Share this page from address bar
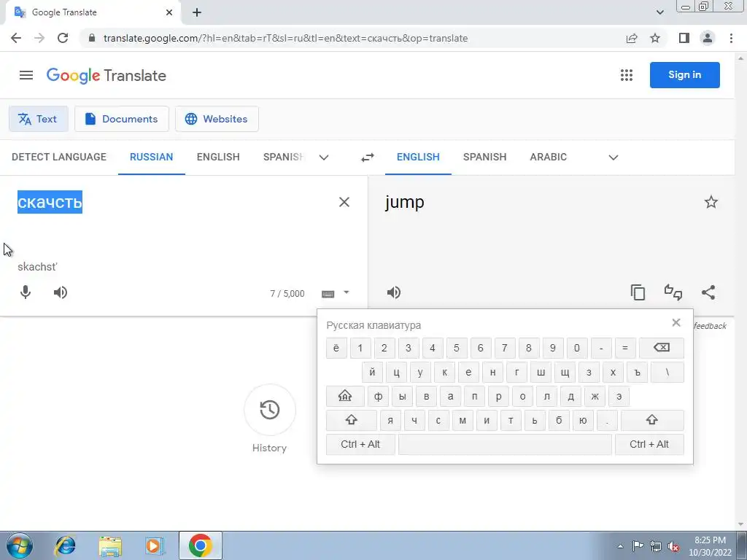This screenshot has width=747, height=560. pos(632,38)
